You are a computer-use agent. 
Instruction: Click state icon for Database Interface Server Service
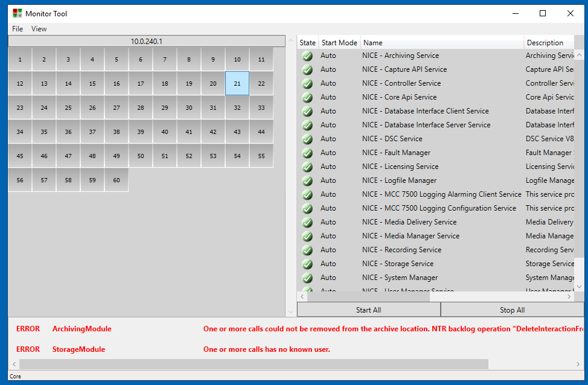point(307,125)
